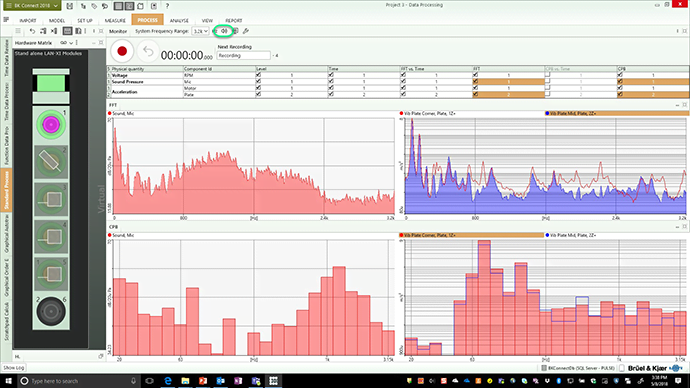
Task: Select module 5 accelerometer icon
Action: click(x=51, y=274)
